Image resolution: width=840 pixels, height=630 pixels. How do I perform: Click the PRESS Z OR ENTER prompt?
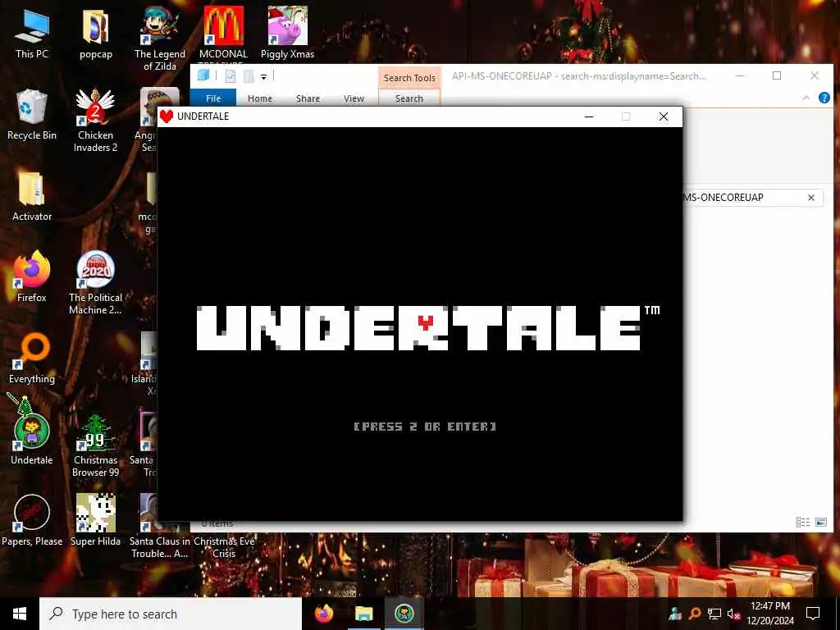pyautogui.click(x=425, y=427)
